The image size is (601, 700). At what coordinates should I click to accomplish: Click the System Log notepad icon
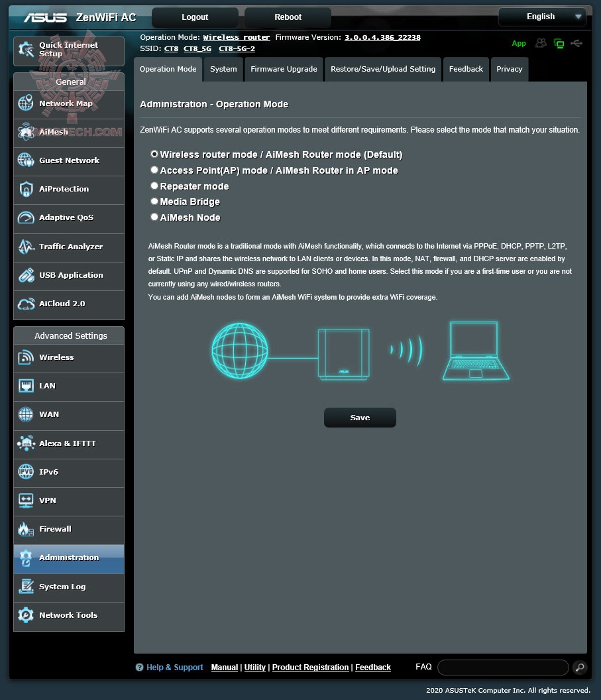[26, 587]
